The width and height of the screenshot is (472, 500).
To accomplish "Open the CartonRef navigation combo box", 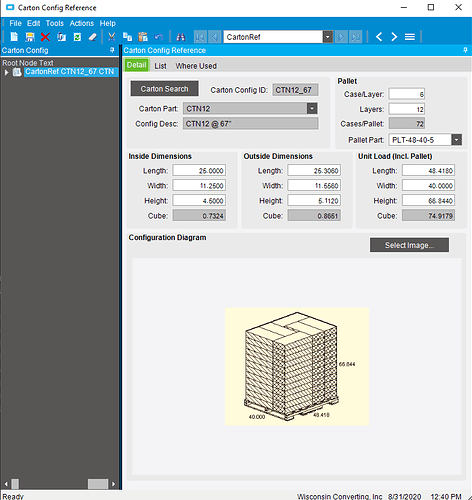I will click(x=328, y=37).
